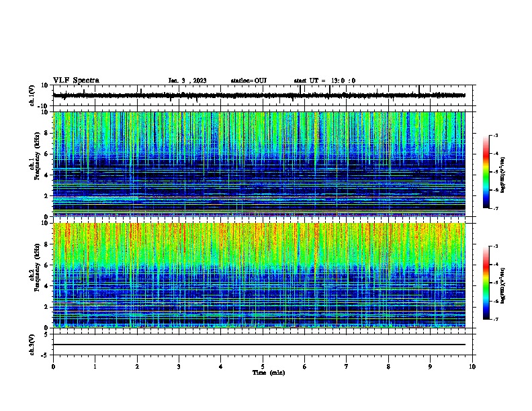Click time axis tick label '1'
532x411 pixels.
[95, 367]
